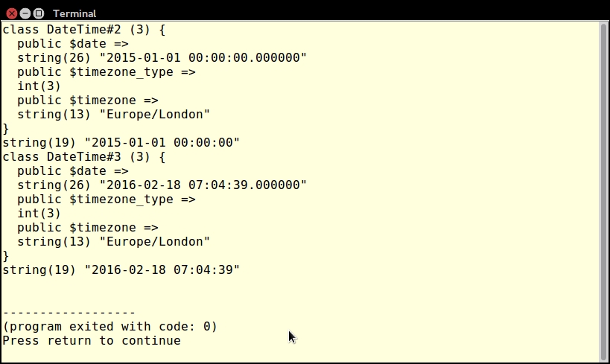610x364 pixels.
Task: Click the "class DateTime#3 (3) {" line
Action: [x=83, y=157]
